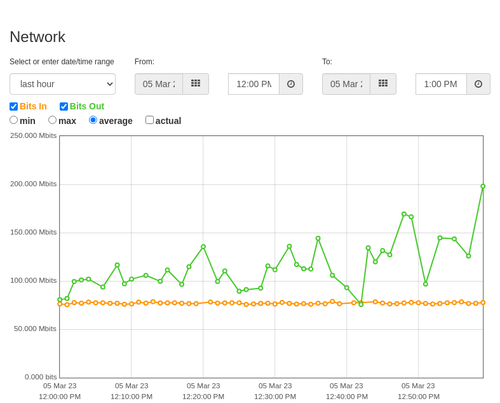Open the To time clock picker icon
The image size is (500, 403).
coord(478,84)
